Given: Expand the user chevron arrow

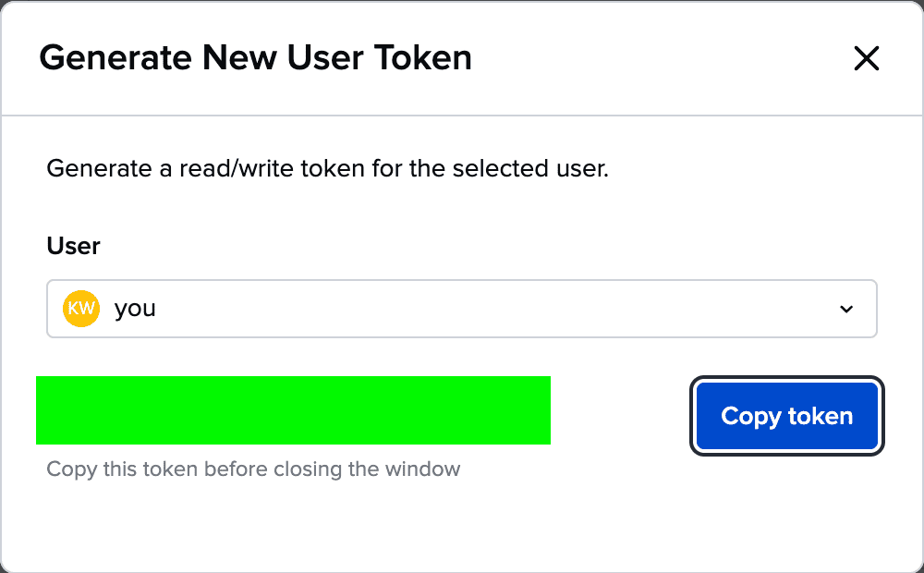Looking at the screenshot, I should [846, 309].
